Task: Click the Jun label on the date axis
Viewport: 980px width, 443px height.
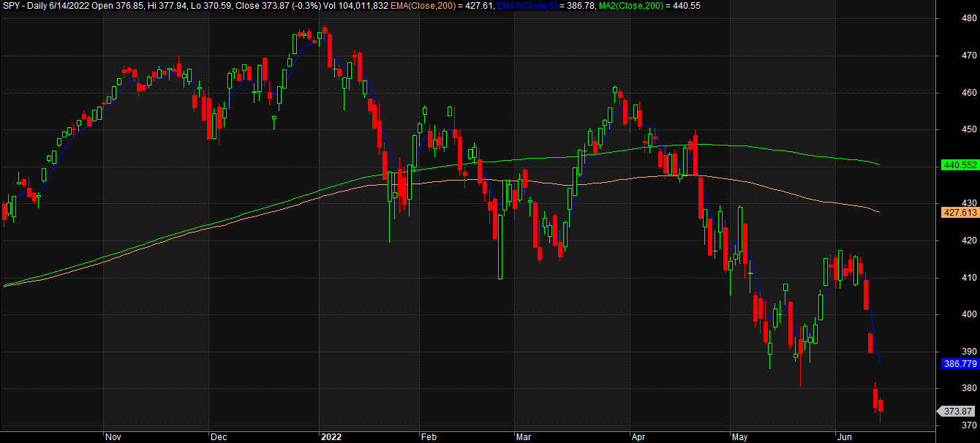Action: 844,436
